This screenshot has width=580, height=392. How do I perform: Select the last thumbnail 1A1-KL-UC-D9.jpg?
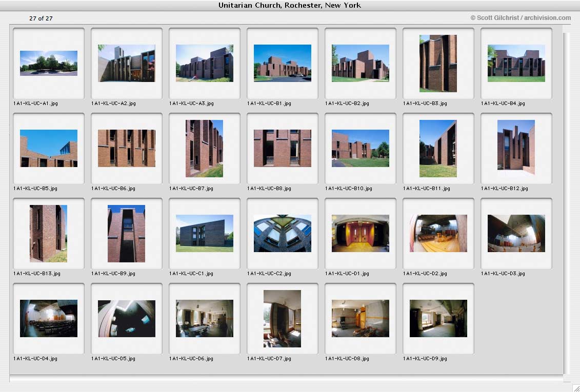point(438,319)
